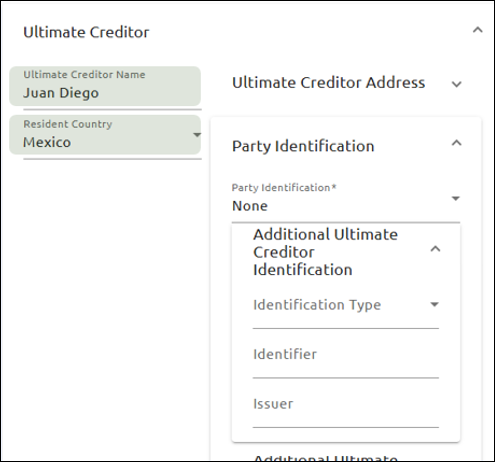Expand the Ultimate Creditor Address section
This screenshot has width=495, height=462.
(456, 84)
